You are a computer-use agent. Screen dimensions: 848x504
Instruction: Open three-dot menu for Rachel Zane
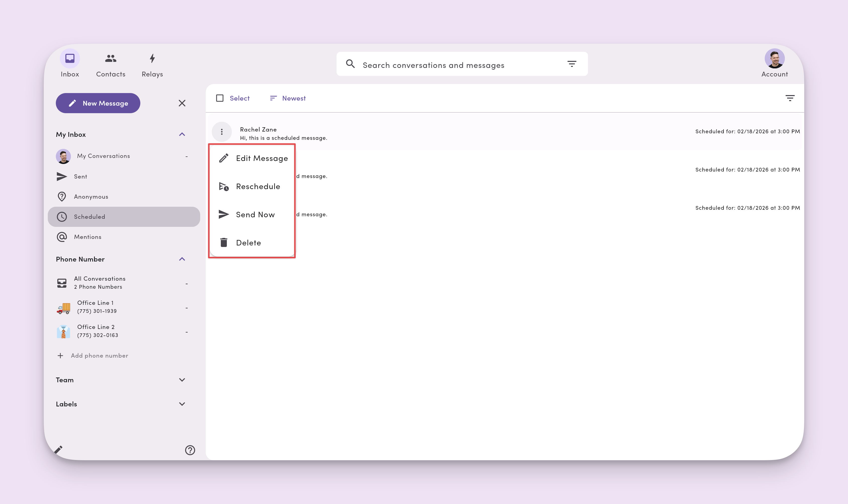[x=222, y=132]
